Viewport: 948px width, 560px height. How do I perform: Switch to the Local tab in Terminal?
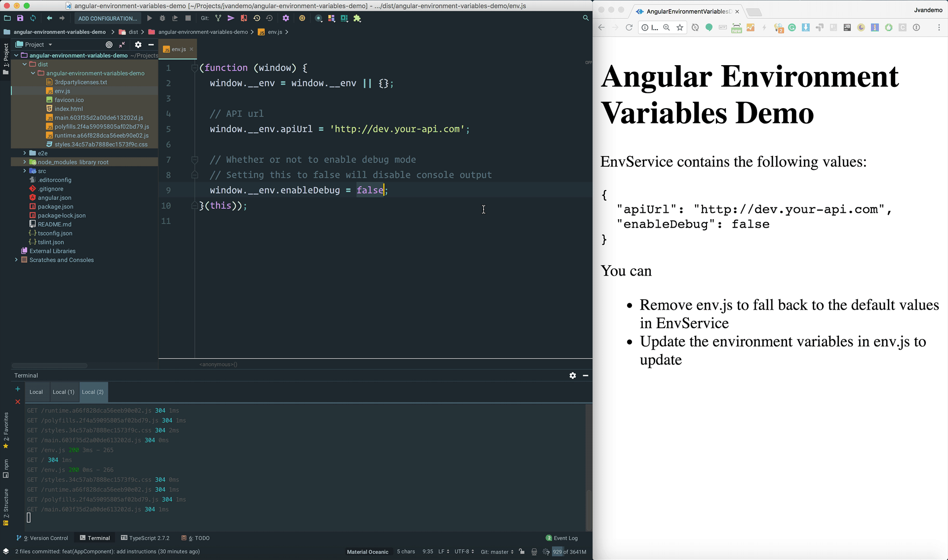(36, 391)
